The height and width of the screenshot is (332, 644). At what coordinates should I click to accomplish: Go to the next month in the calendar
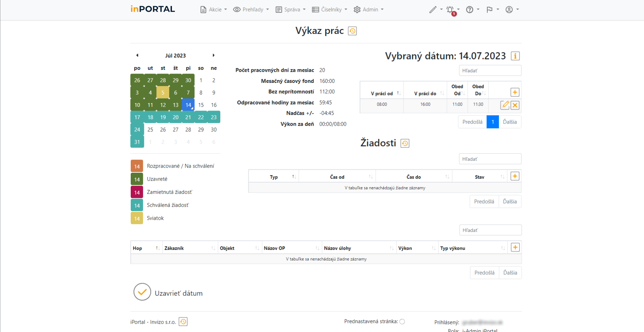(x=213, y=55)
